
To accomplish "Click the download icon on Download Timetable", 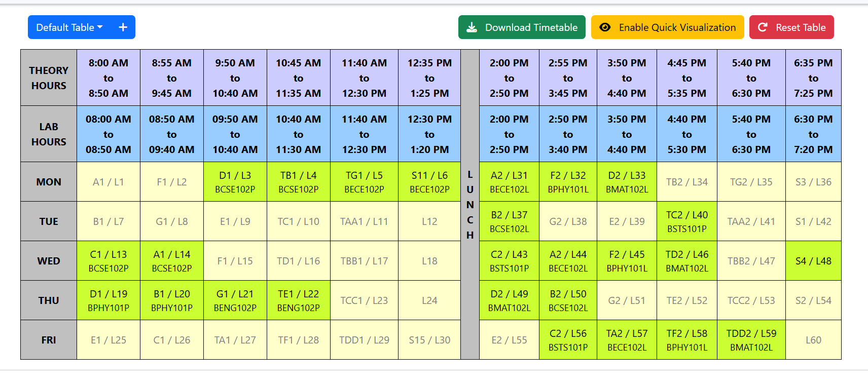I will click(472, 27).
